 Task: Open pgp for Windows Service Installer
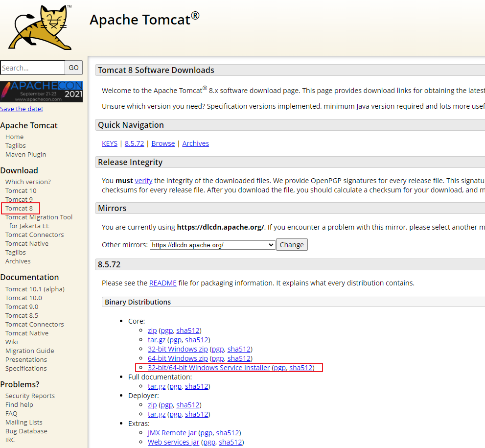(x=280, y=368)
